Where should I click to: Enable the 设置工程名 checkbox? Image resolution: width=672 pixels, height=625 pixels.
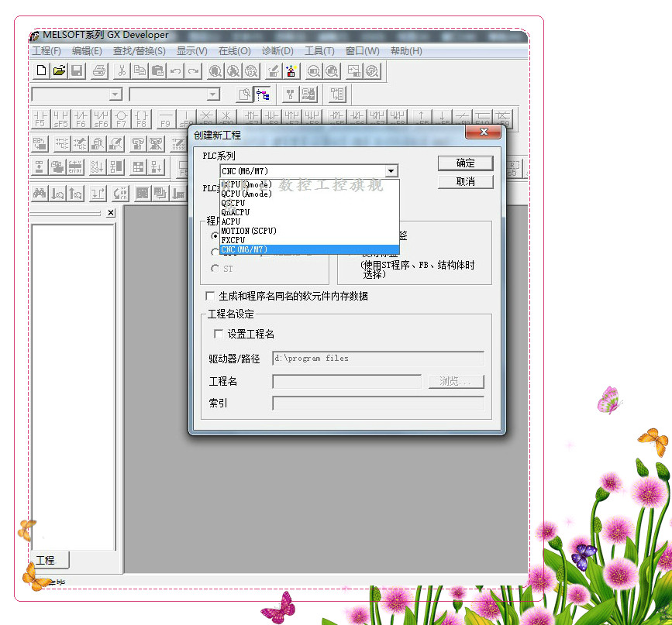tap(219, 334)
